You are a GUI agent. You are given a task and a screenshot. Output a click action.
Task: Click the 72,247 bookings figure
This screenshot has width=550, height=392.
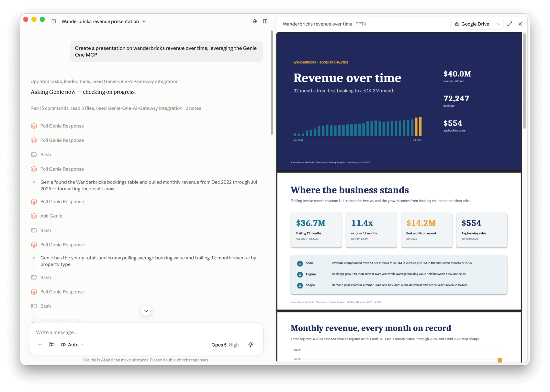(x=456, y=98)
